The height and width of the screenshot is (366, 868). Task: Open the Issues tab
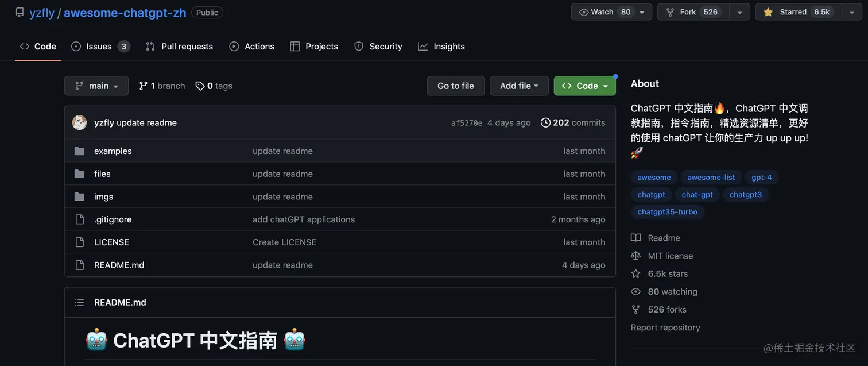pos(100,47)
